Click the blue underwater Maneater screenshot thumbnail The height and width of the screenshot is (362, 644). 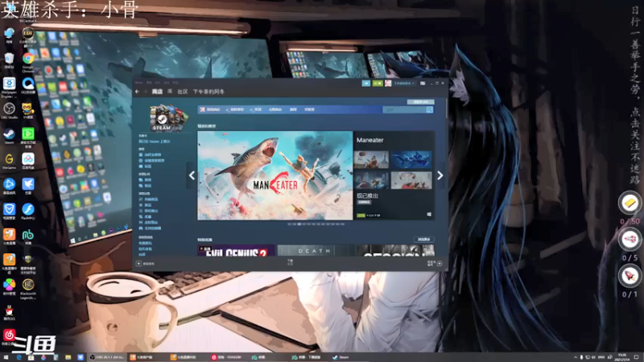point(411,159)
